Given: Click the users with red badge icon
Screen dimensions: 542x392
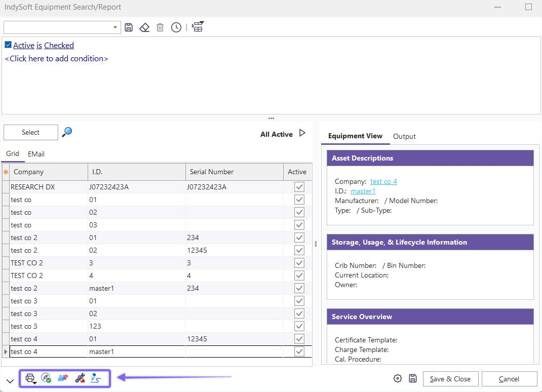Looking at the screenshot, I should point(63,378).
